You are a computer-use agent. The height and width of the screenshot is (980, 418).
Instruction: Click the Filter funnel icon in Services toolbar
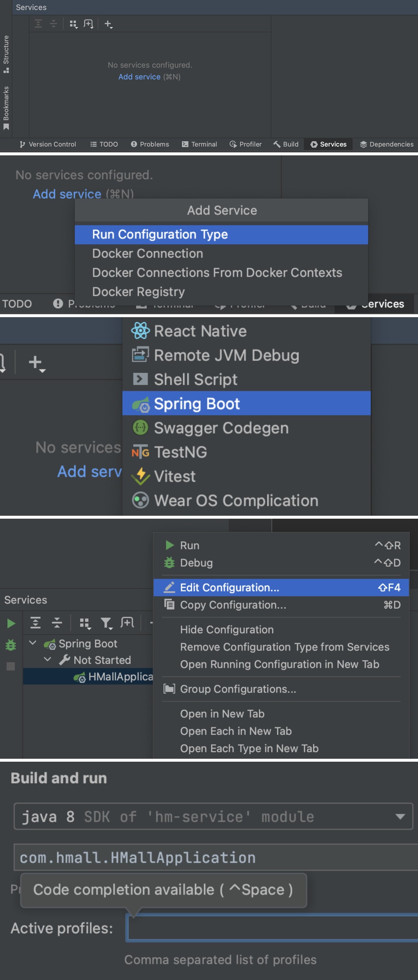pos(106,623)
